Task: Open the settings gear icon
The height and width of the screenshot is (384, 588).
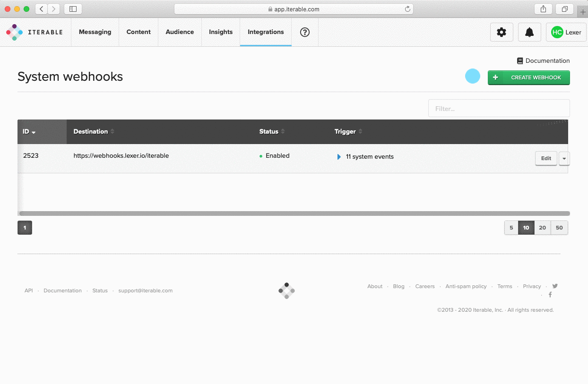Action: point(502,32)
